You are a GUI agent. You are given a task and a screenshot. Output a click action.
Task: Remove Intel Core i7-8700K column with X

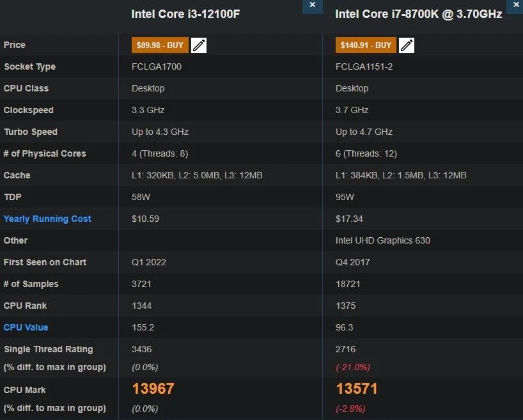[x=515, y=5]
